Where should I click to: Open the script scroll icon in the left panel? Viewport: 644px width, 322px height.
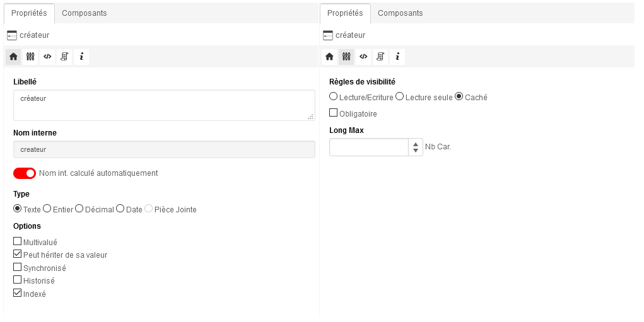[64, 57]
